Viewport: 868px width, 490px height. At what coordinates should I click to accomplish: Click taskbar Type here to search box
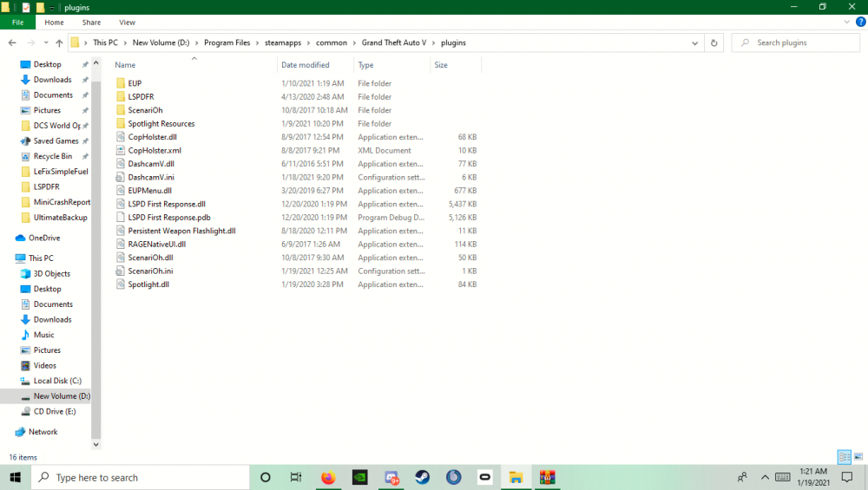[x=141, y=477]
